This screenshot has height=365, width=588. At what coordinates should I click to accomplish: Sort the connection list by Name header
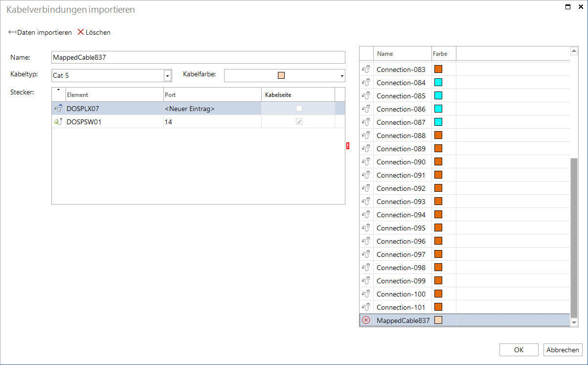(402, 53)
